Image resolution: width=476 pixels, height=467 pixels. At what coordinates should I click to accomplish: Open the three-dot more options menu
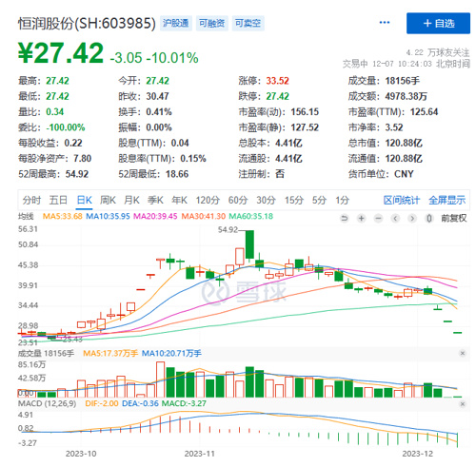point(385,23)
